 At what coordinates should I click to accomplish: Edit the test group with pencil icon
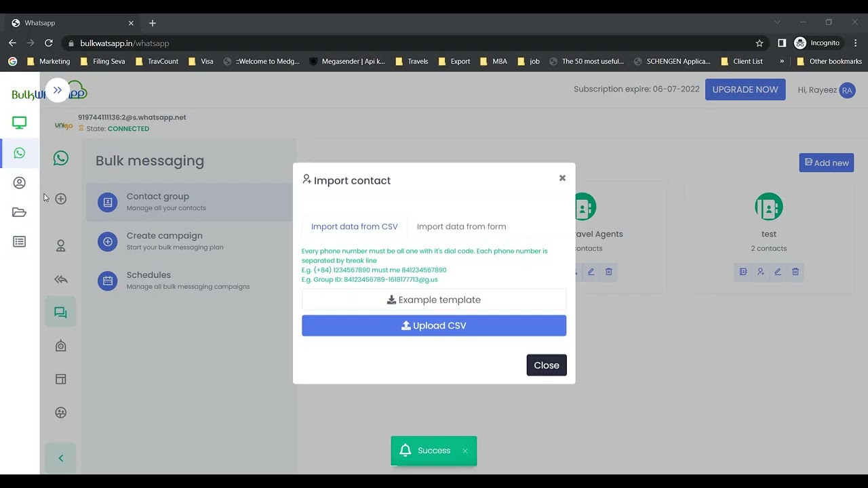pos(778,272)
